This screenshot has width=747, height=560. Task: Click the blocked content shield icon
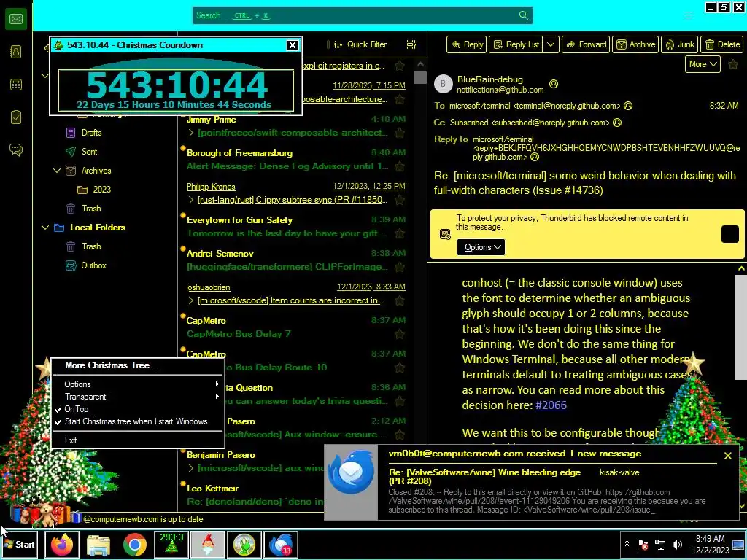(x=446, y=234)
